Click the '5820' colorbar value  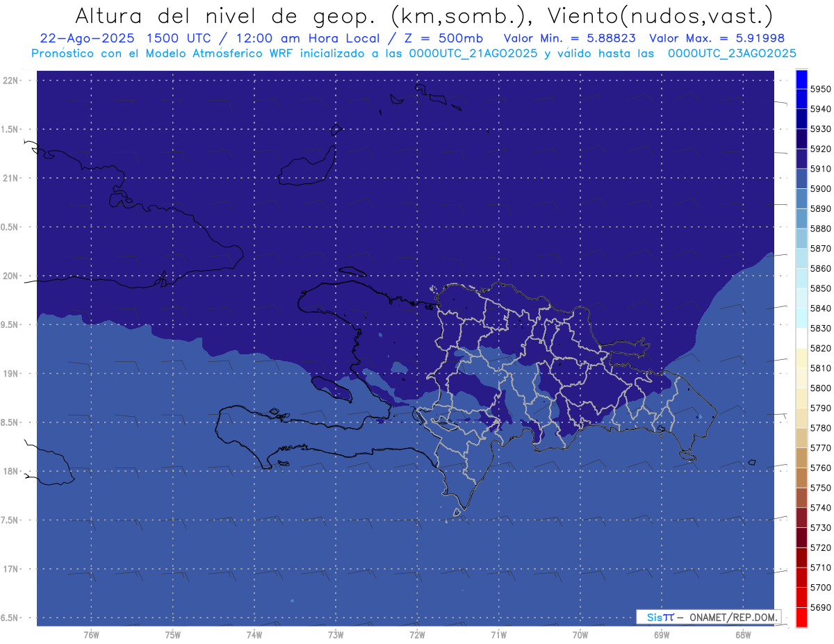click(x=820, y=348)
